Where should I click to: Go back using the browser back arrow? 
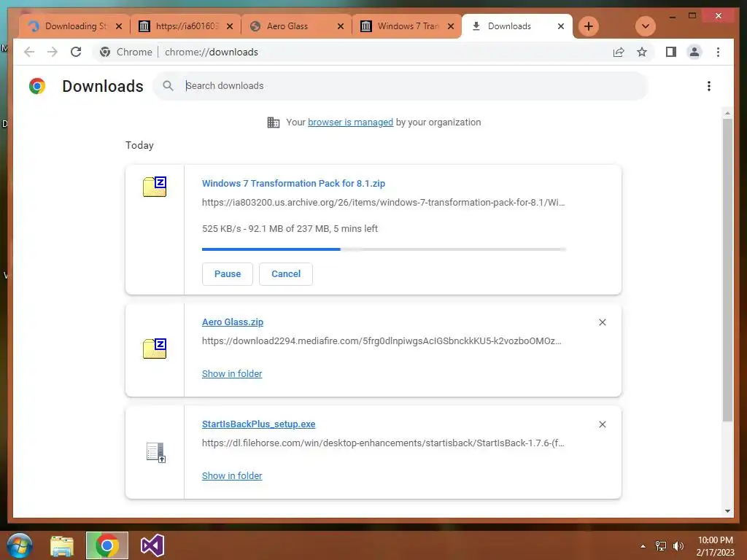tap(29, 52)
